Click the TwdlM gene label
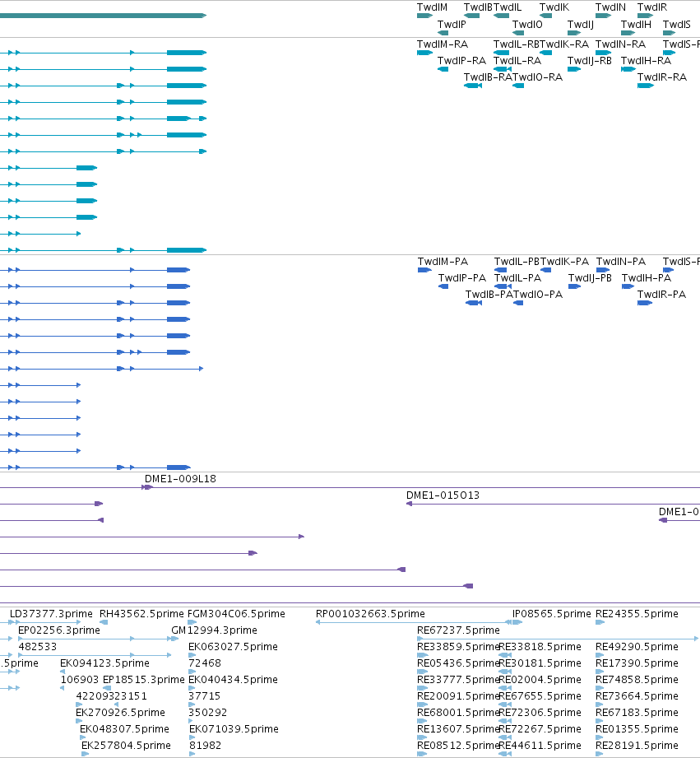Screen dimensions: 700x758 [432, 7]
